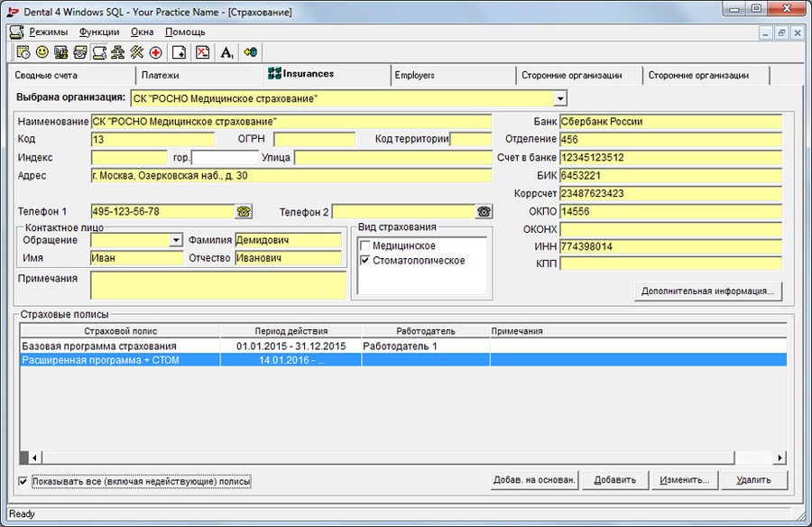Uncheck the Стоматологическое checkbox

pos(365,260)
